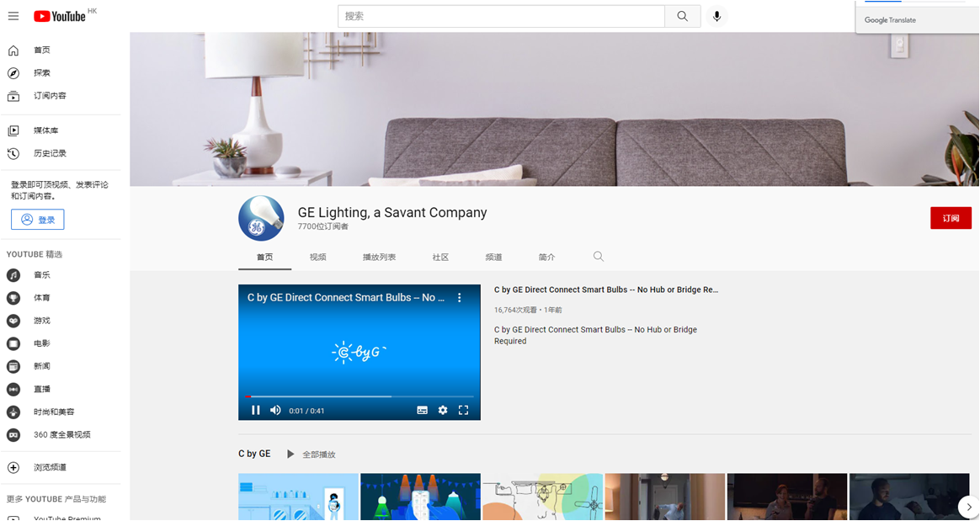Click the 直播 live icon

pyautogui.click(x=13, y=389)
